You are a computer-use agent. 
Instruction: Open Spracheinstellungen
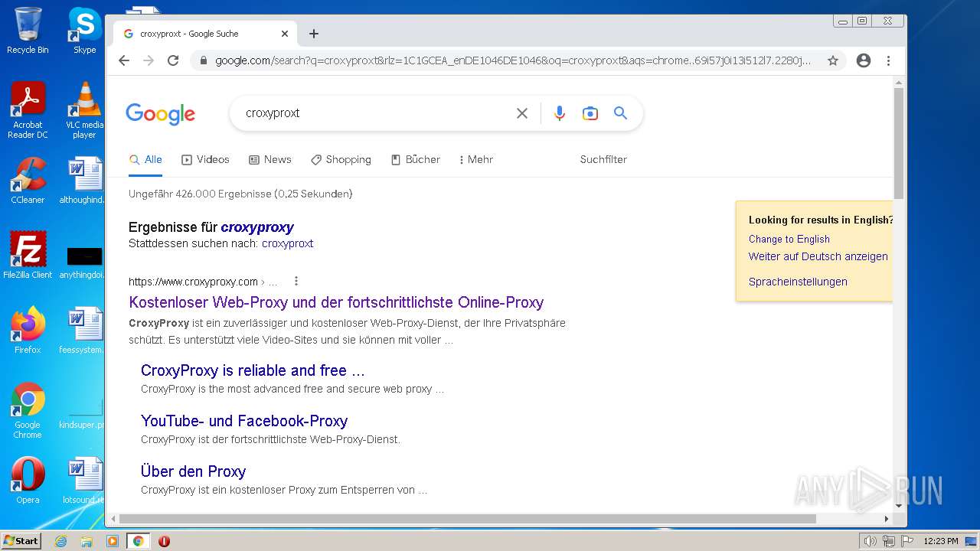point(798,282)
